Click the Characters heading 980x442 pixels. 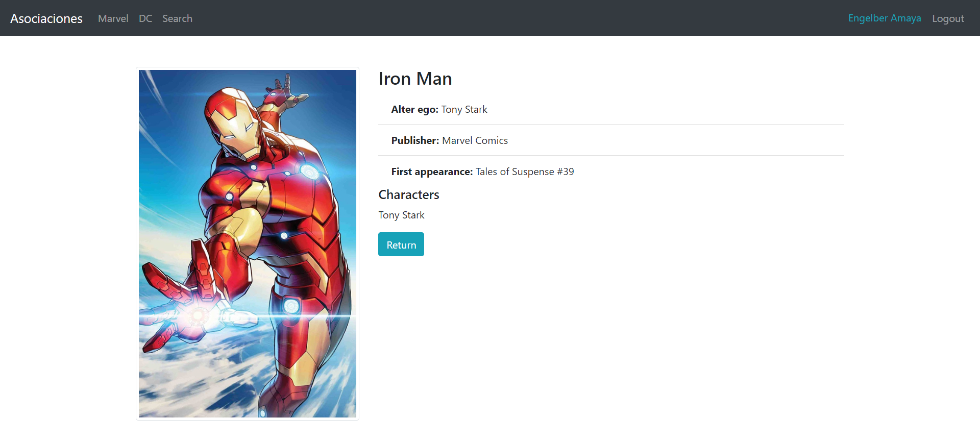coord(408,194)
